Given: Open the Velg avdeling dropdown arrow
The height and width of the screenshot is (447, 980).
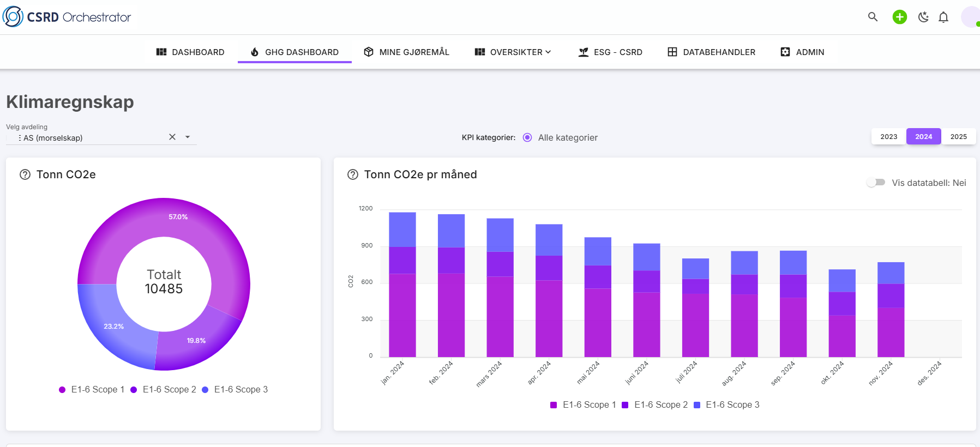Looking at the screenshot, I should pos(188,137).
